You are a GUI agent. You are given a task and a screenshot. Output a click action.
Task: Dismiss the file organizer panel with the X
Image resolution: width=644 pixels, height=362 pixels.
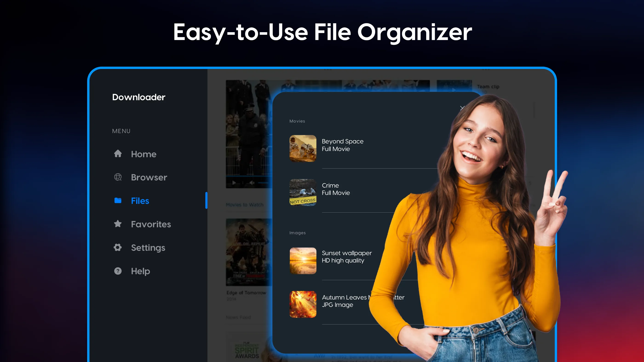pos(462,108)
